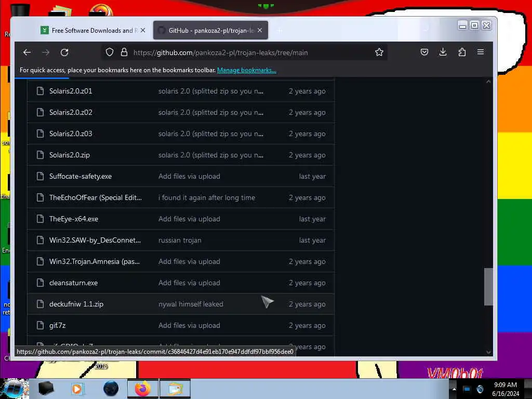Viewport: 532px width, 399px height.
Task: Open the Suffocate-safety.exe file link
Action: [81, 176]
